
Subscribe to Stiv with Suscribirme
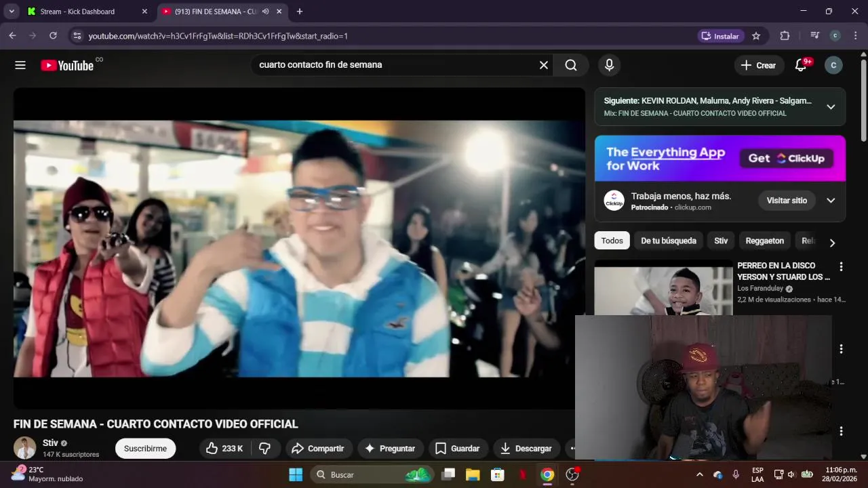pos(145,448)
